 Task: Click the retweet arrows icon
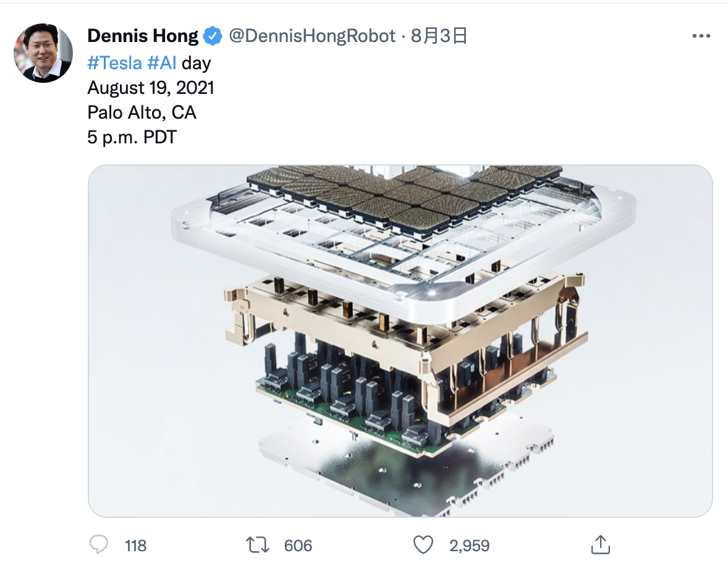(x=257, y=545)
